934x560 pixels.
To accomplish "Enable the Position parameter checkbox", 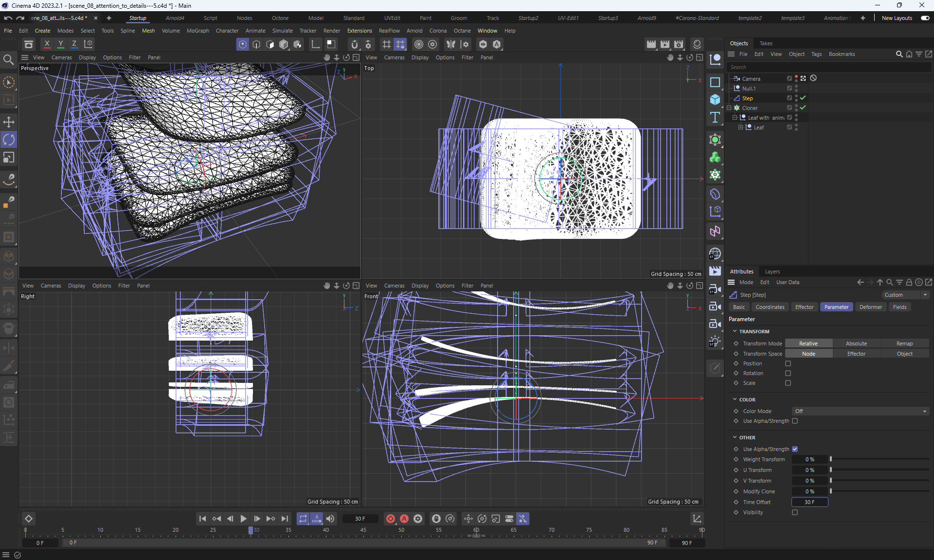I will click(788, 363).
